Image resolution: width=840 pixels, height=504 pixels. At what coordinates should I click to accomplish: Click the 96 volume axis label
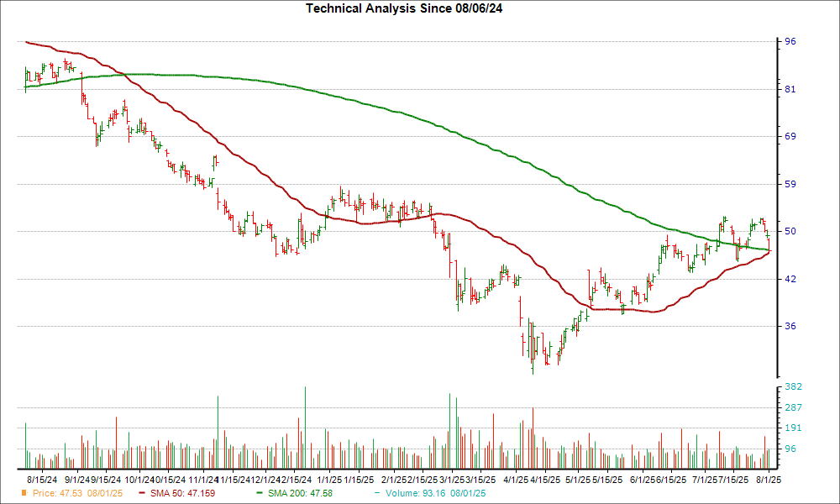coord(790,449)
